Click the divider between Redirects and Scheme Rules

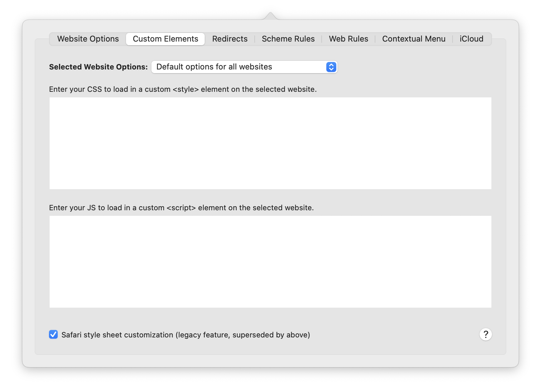click(255, 39)
